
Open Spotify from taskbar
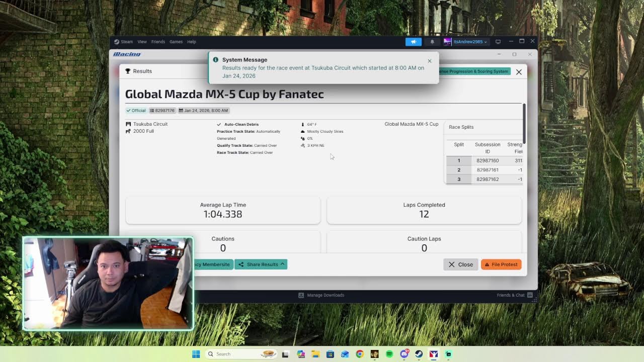(389, 354)
